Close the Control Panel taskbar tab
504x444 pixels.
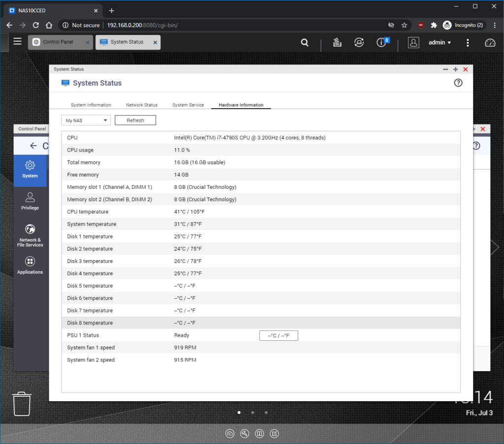pos(88,42)
